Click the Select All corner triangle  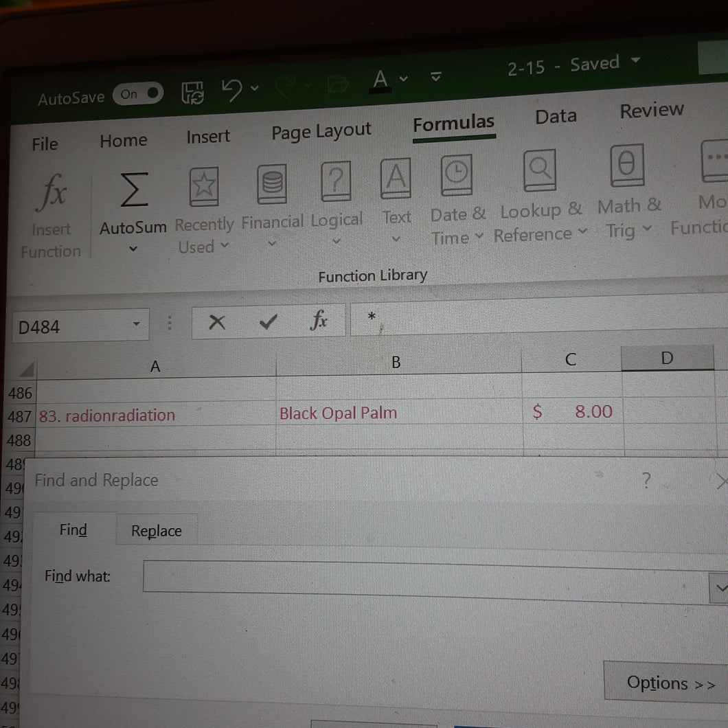[x=27, y=369]
